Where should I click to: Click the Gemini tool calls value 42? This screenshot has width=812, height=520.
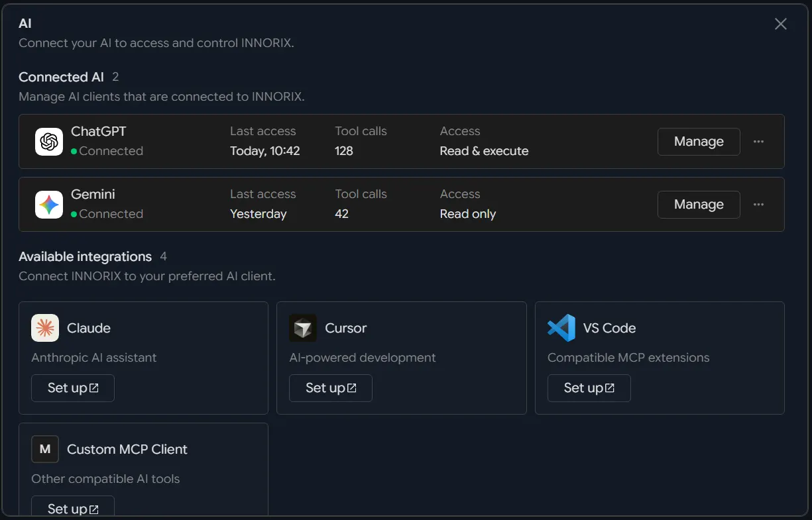pos(342,214)
